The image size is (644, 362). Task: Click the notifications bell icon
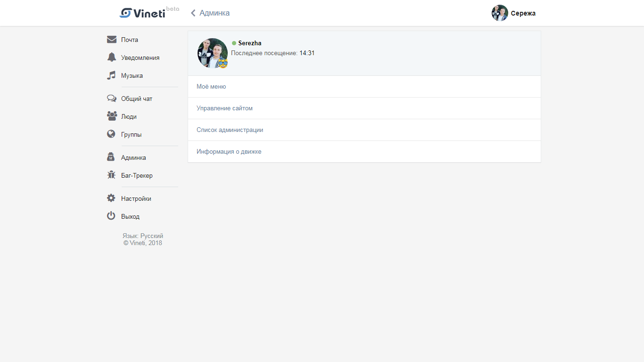pyautogui.click(x=111, y=58)
